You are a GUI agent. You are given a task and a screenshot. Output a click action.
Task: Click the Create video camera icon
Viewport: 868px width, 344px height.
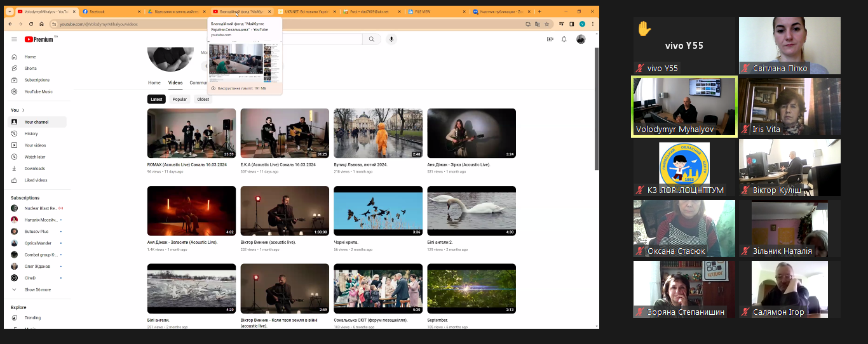coord(550,39)
